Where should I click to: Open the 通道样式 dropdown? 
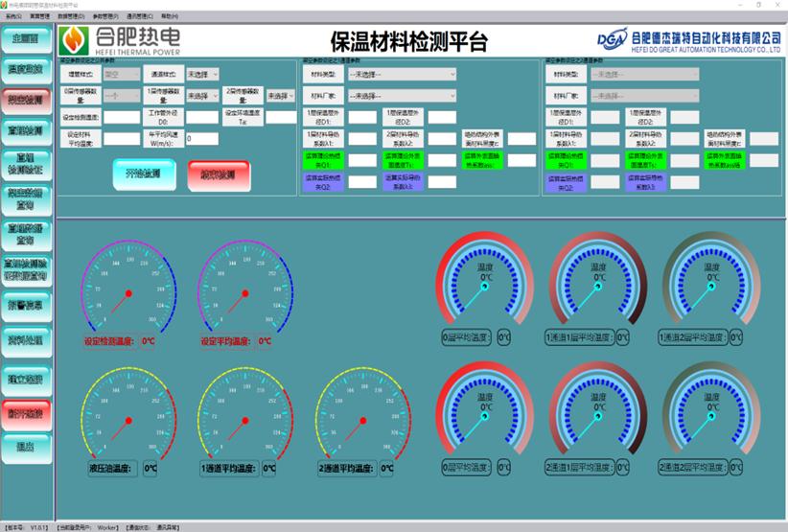pos(202,74)
